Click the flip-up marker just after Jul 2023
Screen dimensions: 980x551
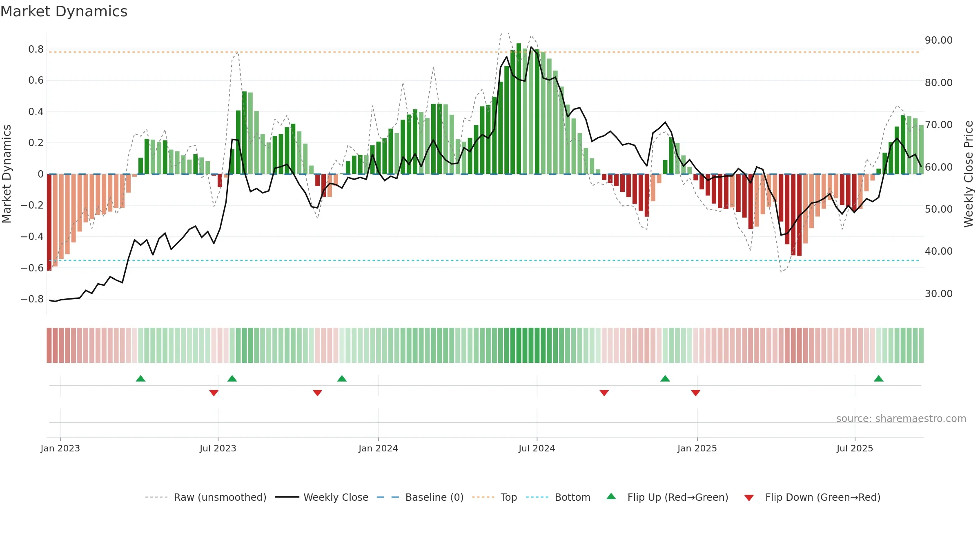click(232, 378)
